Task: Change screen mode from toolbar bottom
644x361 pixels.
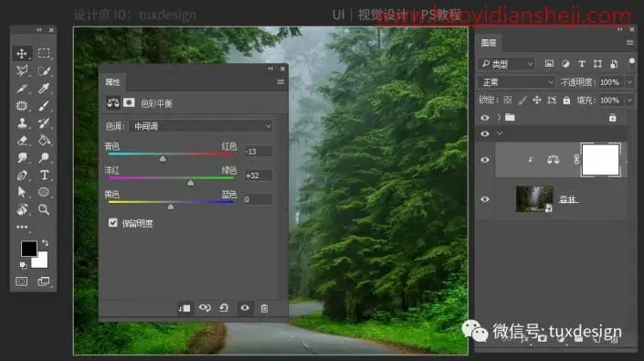Action: click(x=44, y=281)
